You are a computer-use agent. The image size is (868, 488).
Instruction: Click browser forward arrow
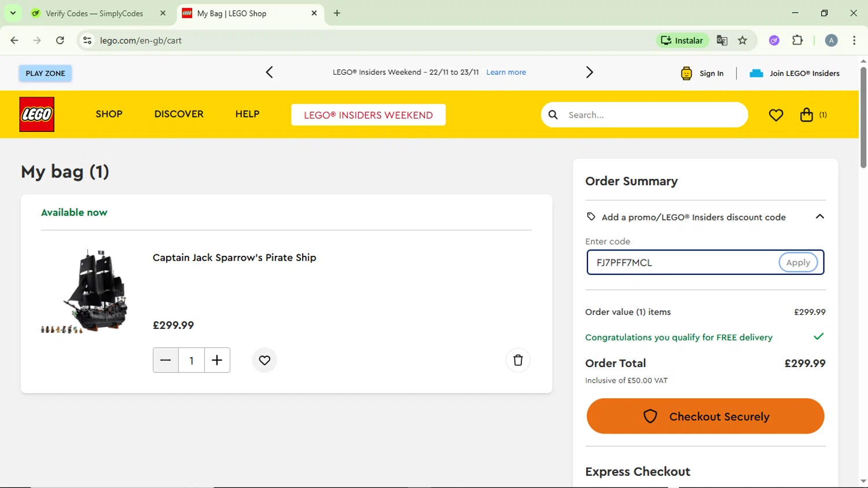point(37,41)
